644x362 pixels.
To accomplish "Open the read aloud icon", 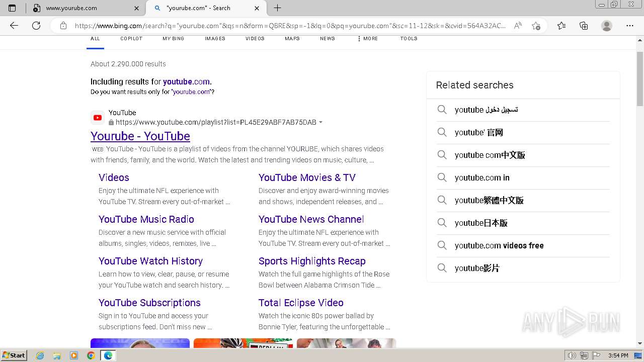I will pos(518,26).
